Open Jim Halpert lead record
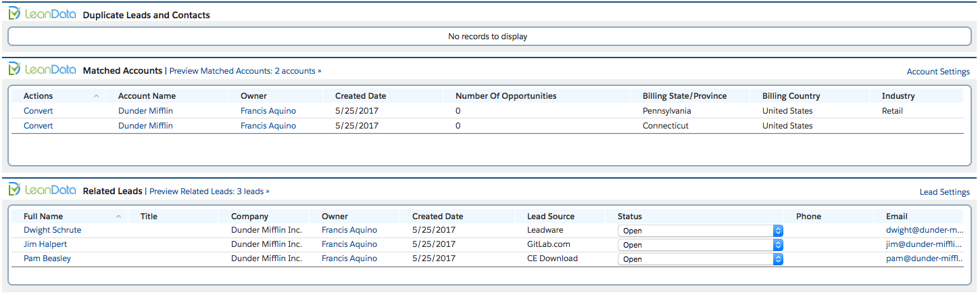 coord(45,244)
